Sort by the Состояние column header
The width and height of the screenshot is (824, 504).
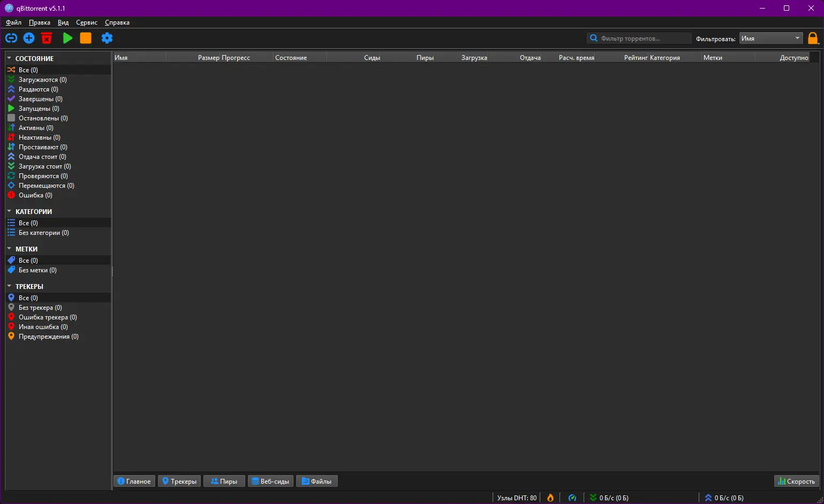tap(300, 57)
